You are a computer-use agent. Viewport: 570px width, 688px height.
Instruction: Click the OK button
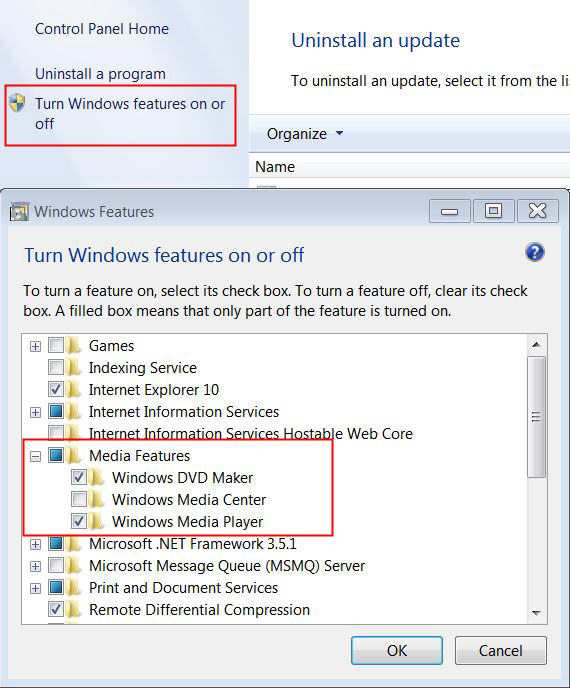pyautogui.click(x=397, y=650)
